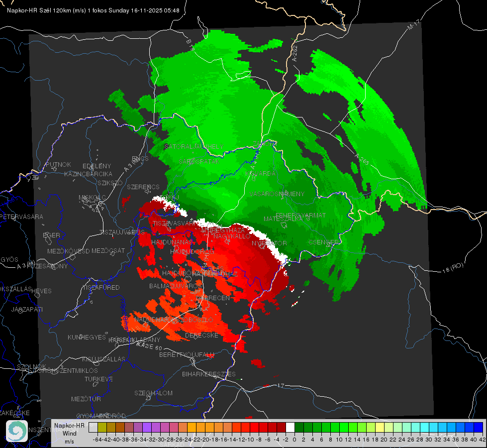This screenshot has height=448, width=487.
Task: Click the NAGYKALLO town label
Action: 232,236
